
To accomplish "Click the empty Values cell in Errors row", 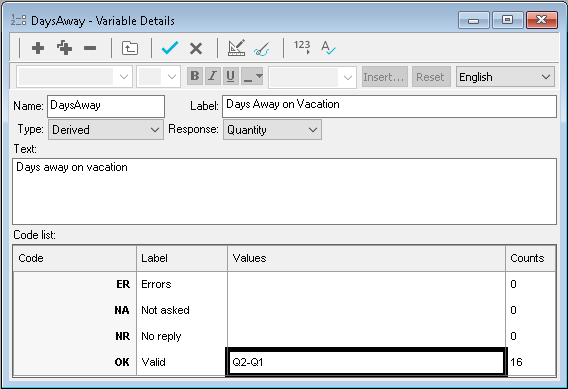I will pos(366,284).
